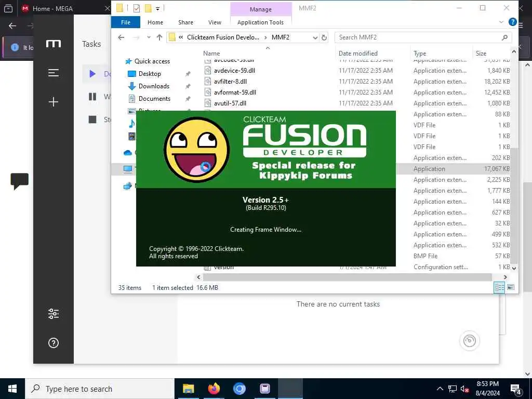Click the taskbar clock showing 8:53 PM
The height and width of the screenshot is (399, 532).
click(x=487, y=389)
